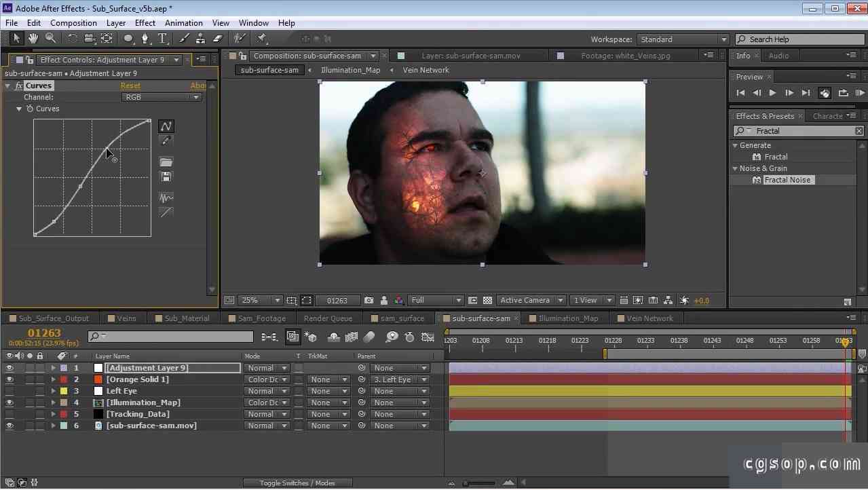Image resolution: width=868 pixels, height=490 pixels.
Task: Toggle visibility of sub-surface-sam.mov layer
Action: click(x=10, y=426)
